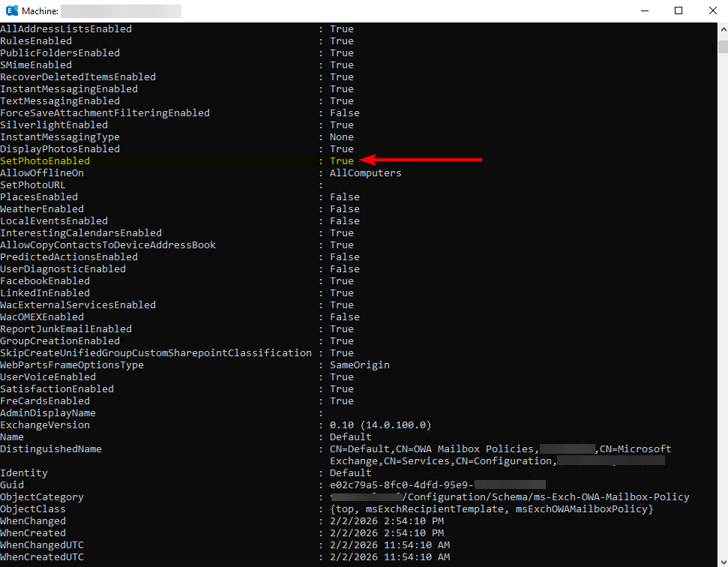728x567 pixels.
Task: Click the scrollbar up arrow
Action: (722, 28)
